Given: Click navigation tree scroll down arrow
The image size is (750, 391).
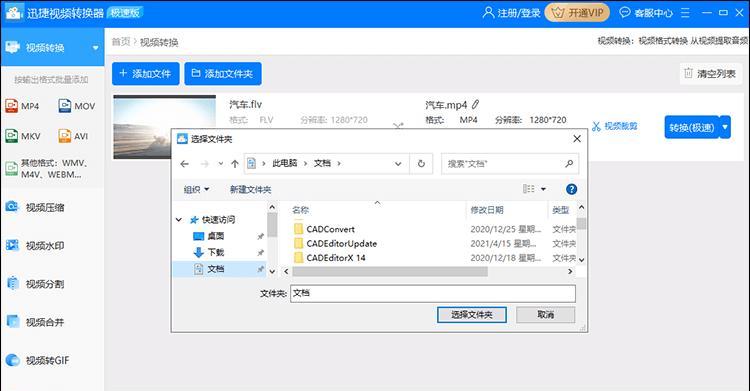Looking at the screenshot, I should 272,271.
